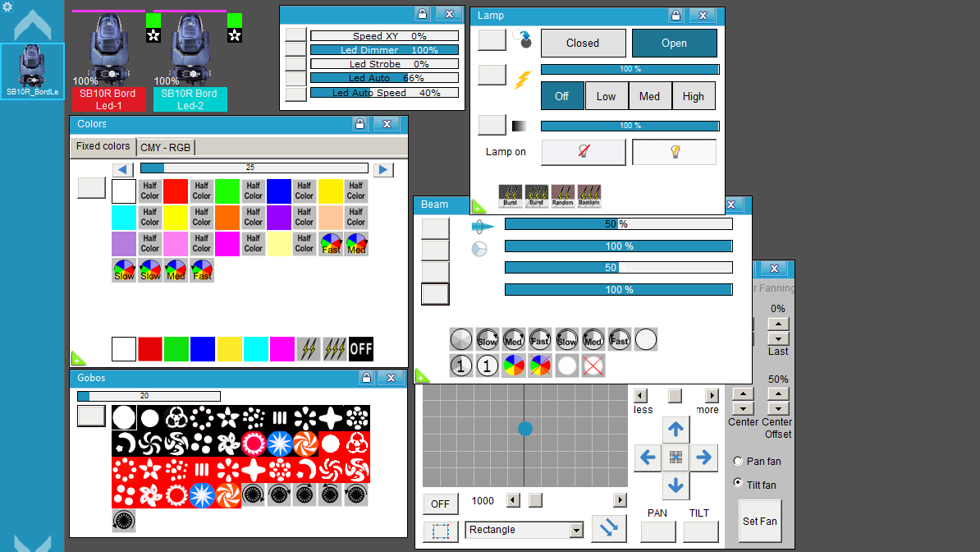
Task: Move pan right with right arrow
Action: (703, 458)
